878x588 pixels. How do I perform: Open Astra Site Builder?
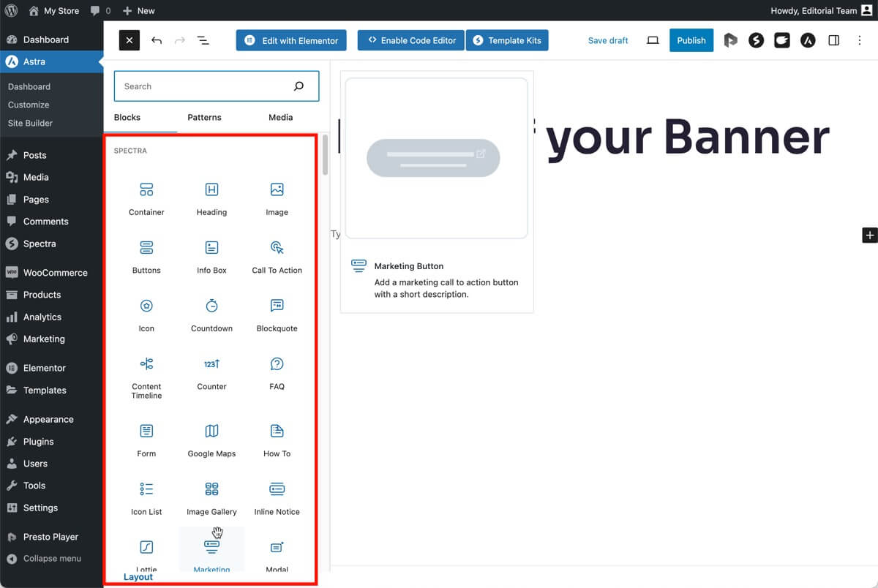(30, 123)
